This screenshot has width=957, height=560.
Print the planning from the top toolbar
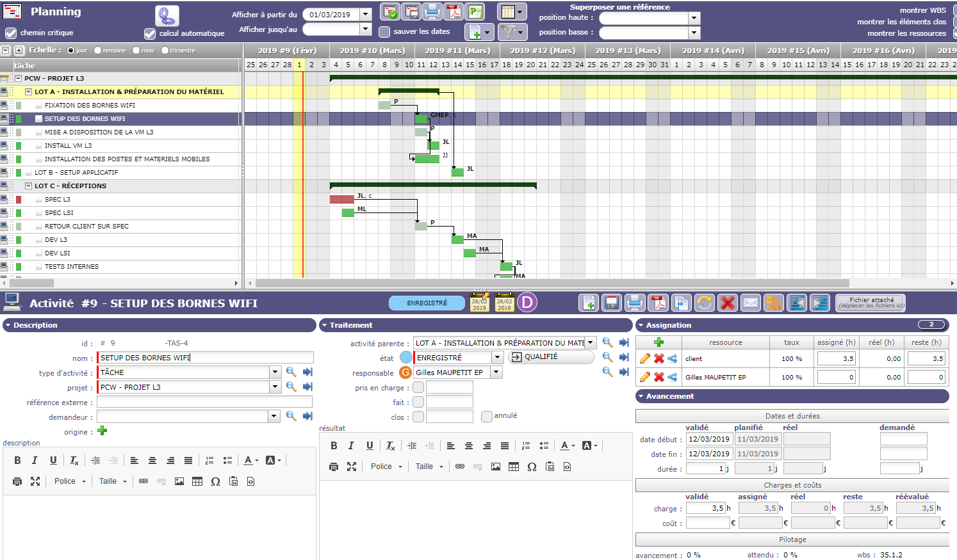[x=432, y=12]
